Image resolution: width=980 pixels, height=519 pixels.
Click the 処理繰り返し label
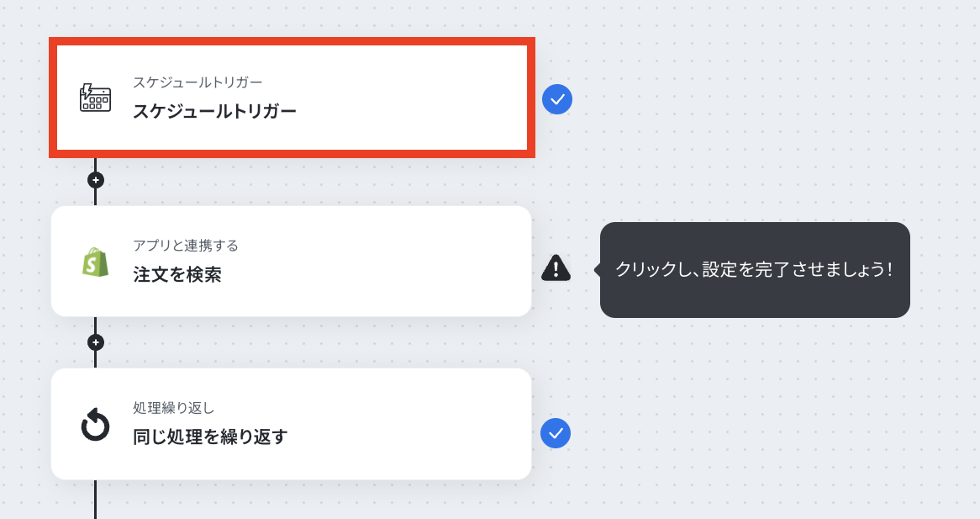[x=174, y=408]
